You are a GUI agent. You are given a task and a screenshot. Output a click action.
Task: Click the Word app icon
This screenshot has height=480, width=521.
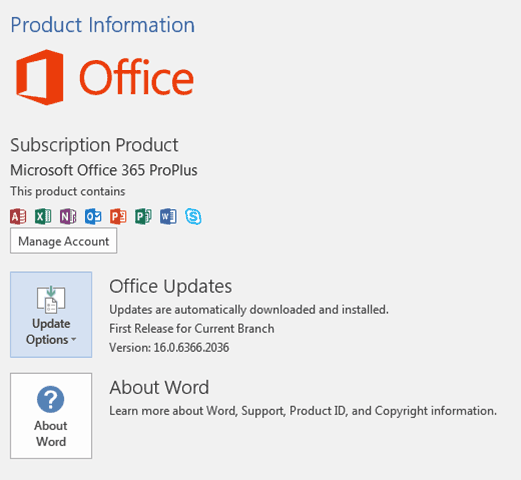(x=168, y=217)
